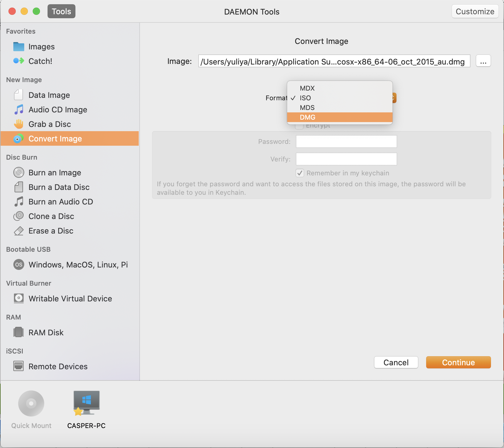Click the Format dropdown arrow button
The height and width of the screenshot is (448, 504).
(x=394, y=98)
